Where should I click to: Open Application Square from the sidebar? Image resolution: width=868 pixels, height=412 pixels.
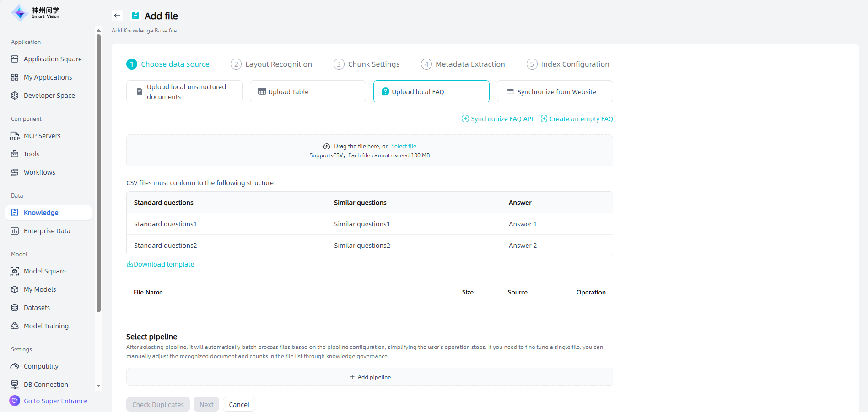pyautogui.click(x=52, y=59)
